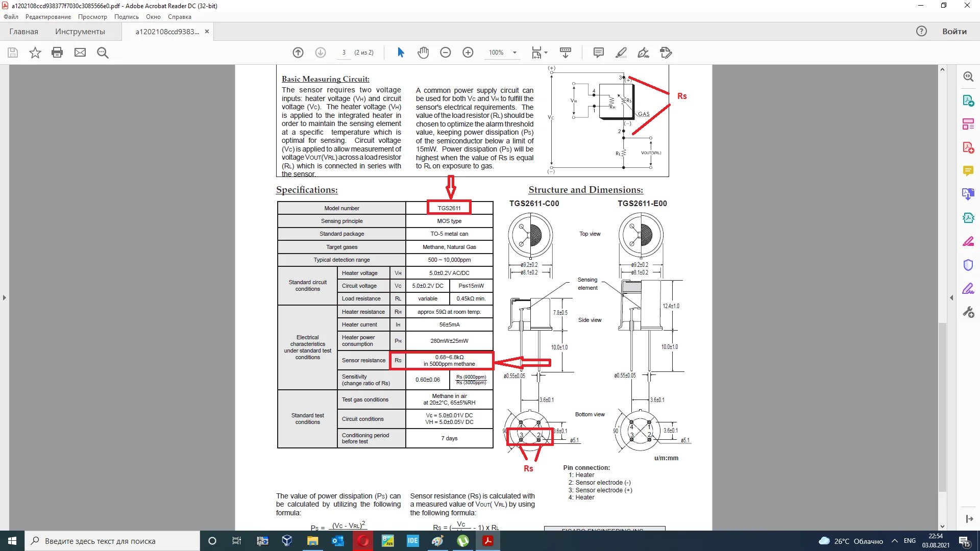This screenshot has height=551, width=980.
Task: Click the page number input field
Action: tap(344, 53)
